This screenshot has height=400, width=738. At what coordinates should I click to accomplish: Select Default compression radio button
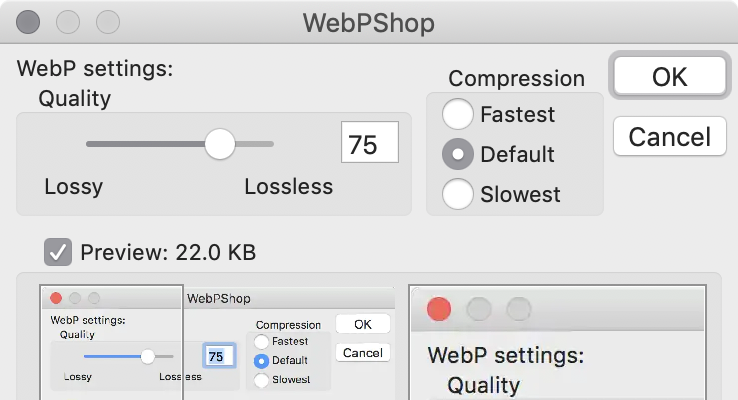(x=457, y=154)
